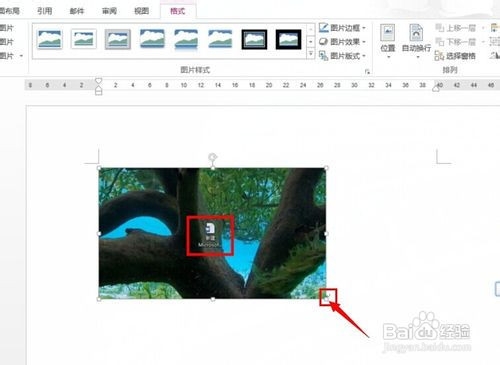Click the top-left corner sizing handle
This screenshot has height=365, width=500.
click(99, 168)
